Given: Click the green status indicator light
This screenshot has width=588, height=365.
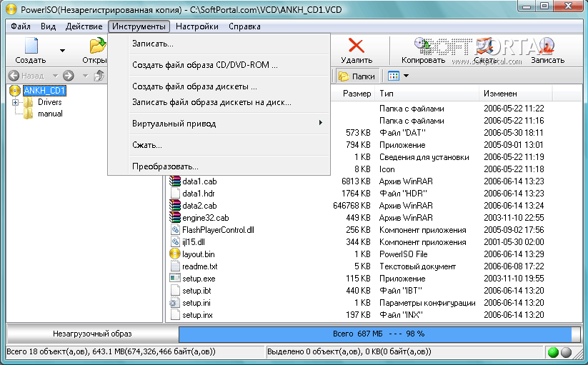Looking at the screenshot, I should click(x=553, y=352).
